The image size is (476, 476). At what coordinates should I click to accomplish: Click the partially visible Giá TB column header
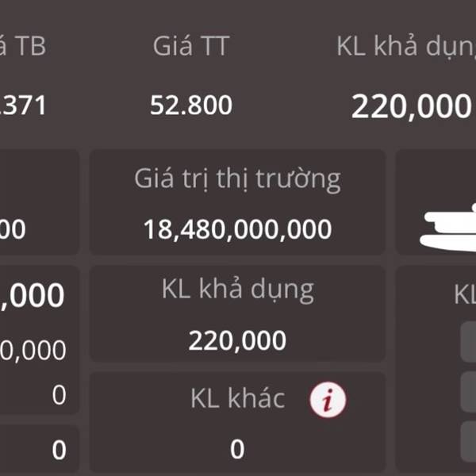[23, 46]
